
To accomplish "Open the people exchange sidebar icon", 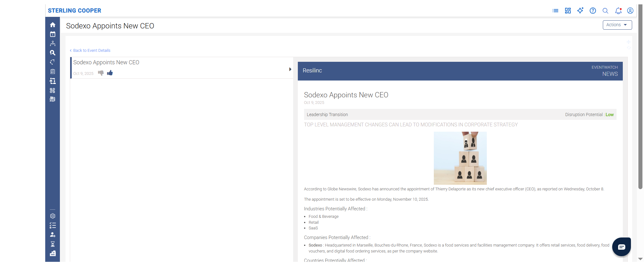I will tap(53, 81).
